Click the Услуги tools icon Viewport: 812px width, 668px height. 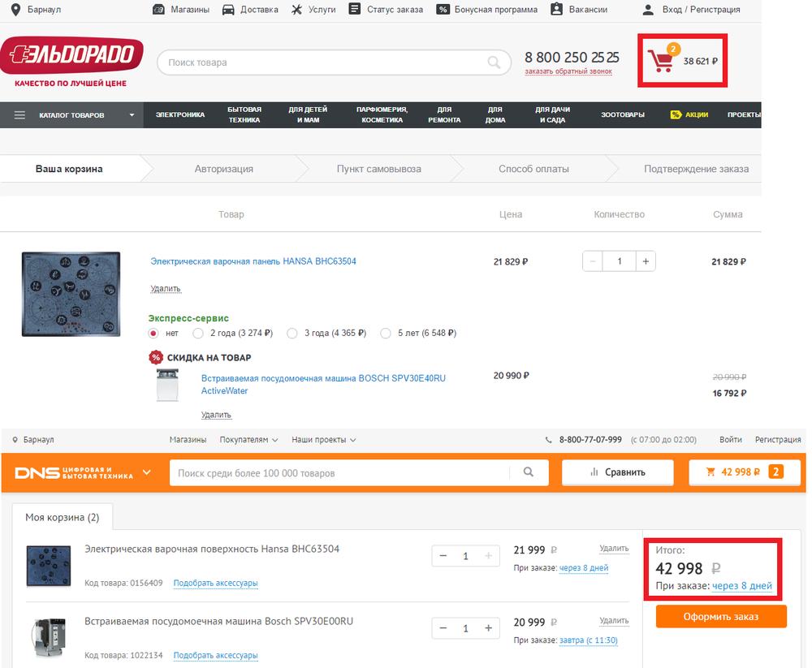296,10
